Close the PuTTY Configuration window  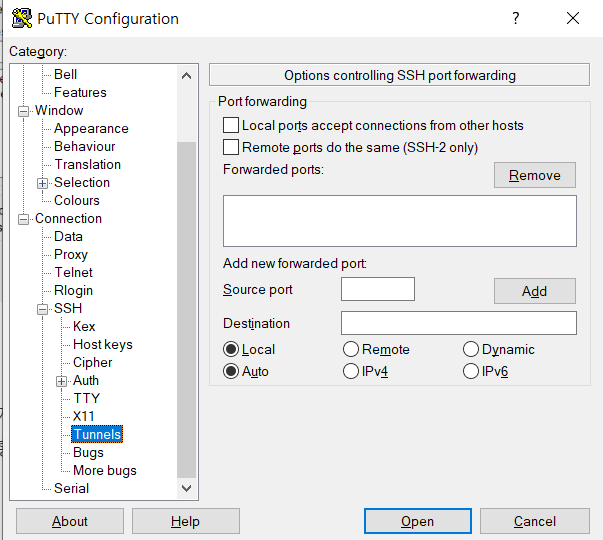coord(573,18)
